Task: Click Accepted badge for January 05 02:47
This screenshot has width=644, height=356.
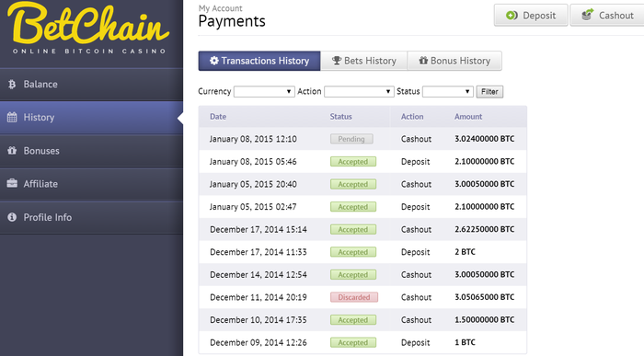Action: point(353,207)
